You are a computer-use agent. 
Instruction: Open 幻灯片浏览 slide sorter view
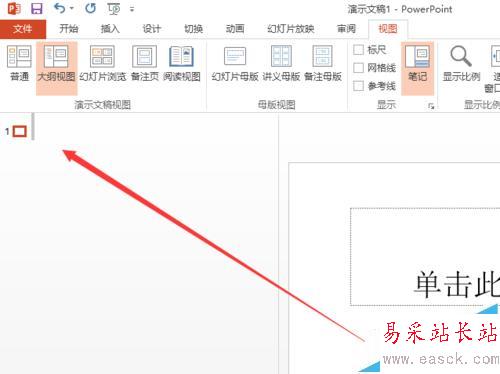(x=103, y=64)
